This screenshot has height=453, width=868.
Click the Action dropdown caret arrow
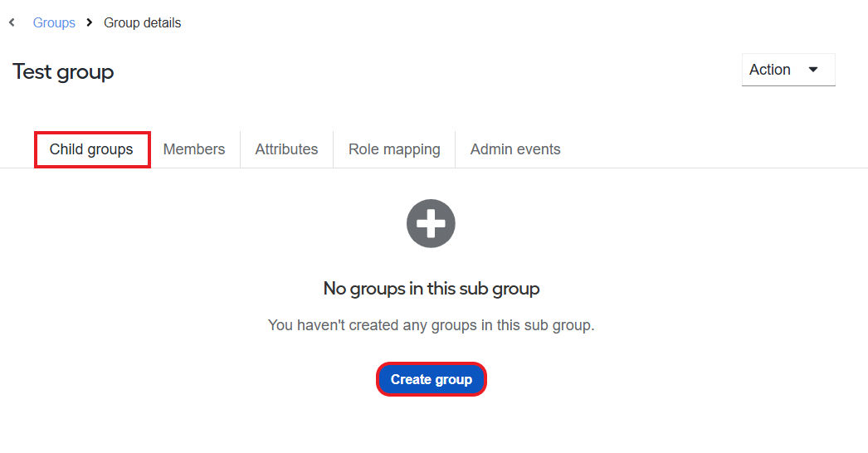click(x=813, y=70)
